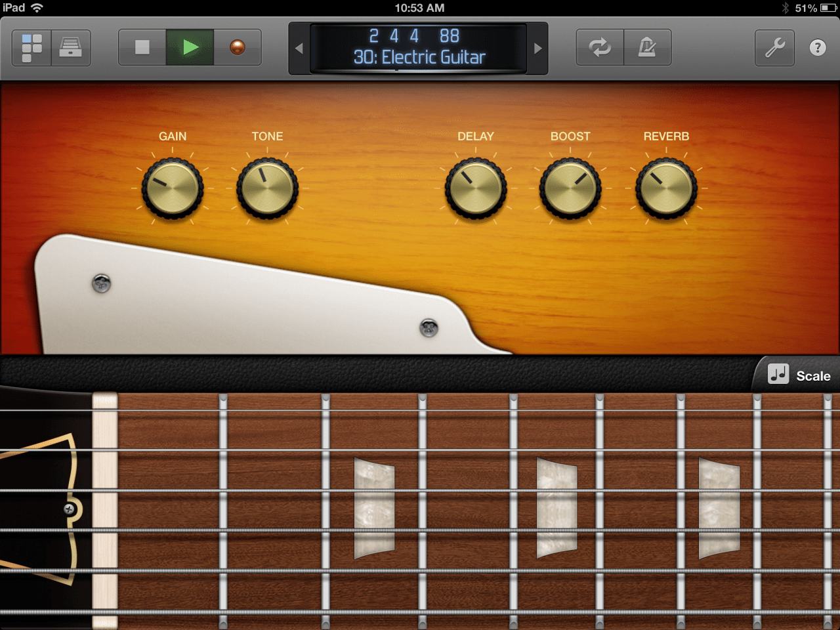This screenshot has height=630, width=840.
Task: Open the Electric Guitar preset display
Action: (419, 48)
